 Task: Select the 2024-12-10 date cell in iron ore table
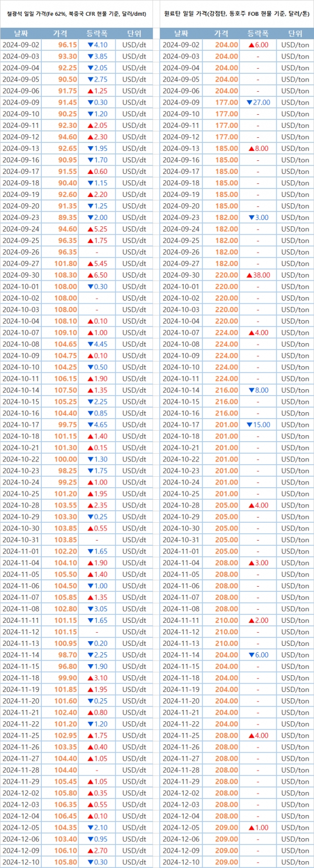pyautogui.click(x=21, y=862)
